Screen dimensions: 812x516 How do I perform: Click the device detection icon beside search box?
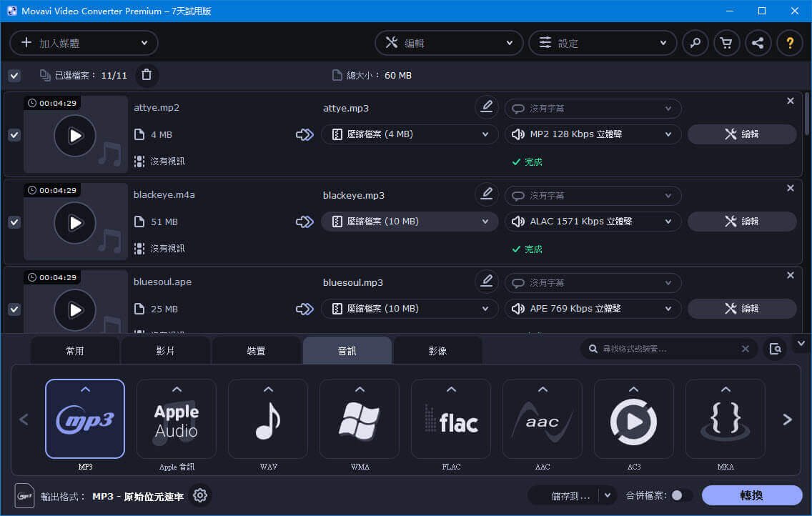coord(776,349)
